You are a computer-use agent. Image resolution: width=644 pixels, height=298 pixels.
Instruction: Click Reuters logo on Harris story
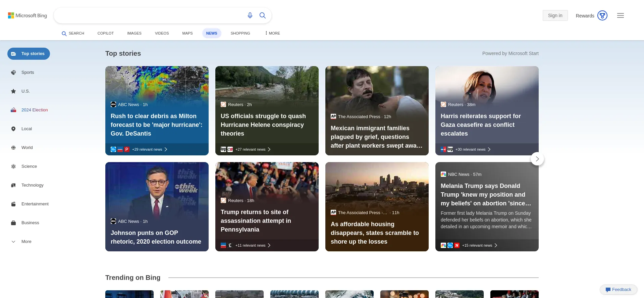click(443, 104)
